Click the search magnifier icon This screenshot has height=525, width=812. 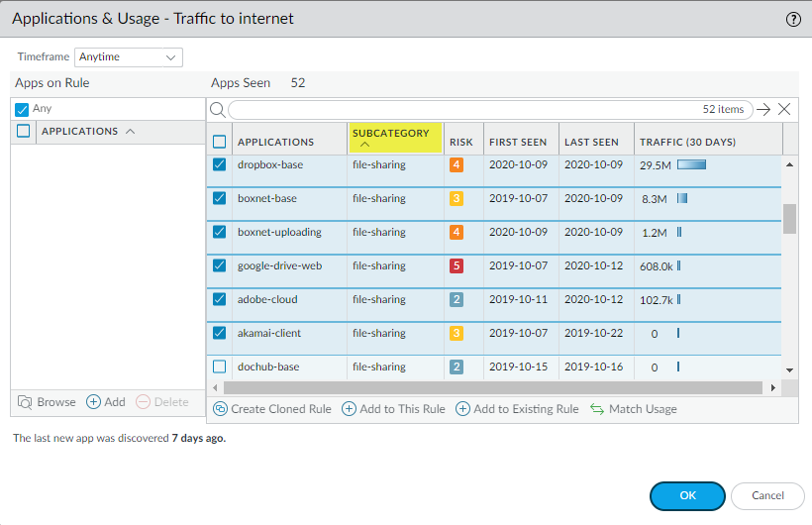click(218, 110)
